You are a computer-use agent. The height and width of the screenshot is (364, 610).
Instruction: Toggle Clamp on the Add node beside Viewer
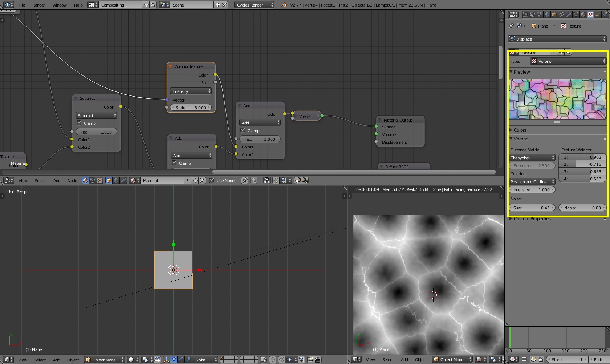(x=243, y=130)
